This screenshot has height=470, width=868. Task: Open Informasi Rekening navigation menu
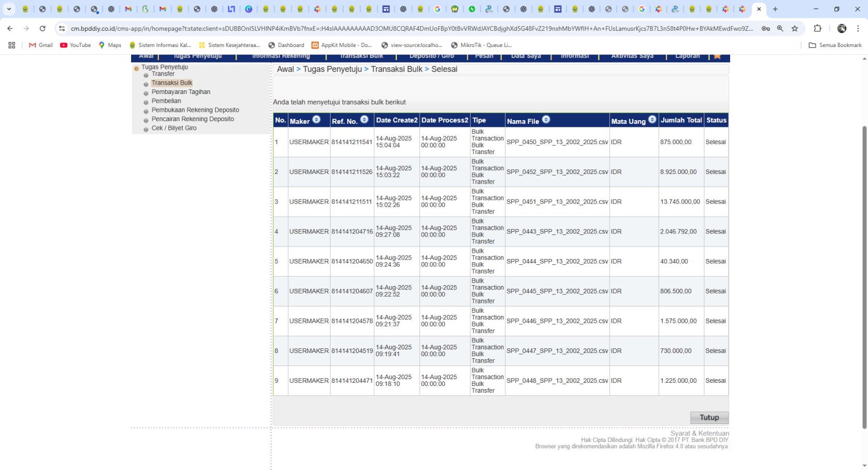[x=281, y=56]
